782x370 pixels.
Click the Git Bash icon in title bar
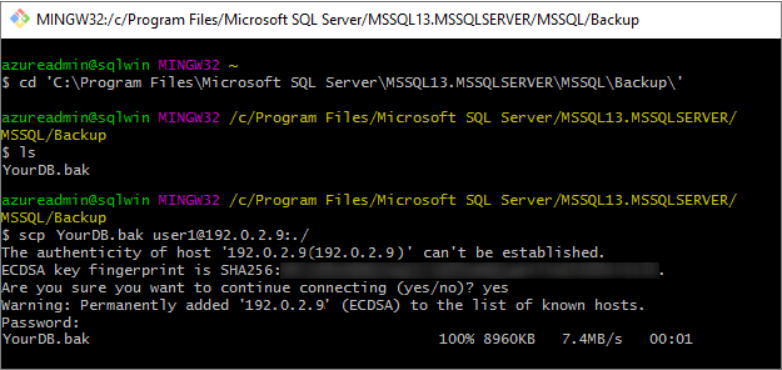(20, 19)
